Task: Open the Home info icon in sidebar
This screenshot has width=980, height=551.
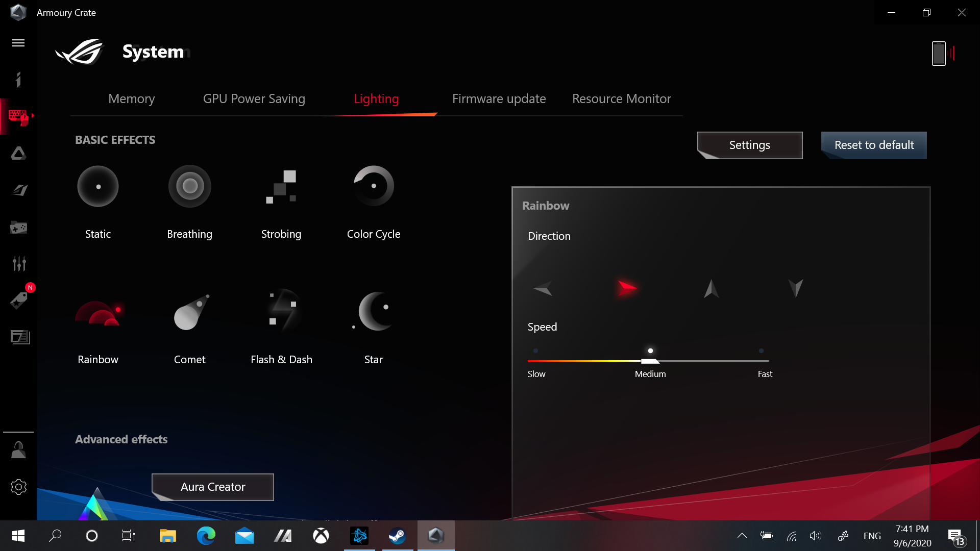Action: point(18,80)
